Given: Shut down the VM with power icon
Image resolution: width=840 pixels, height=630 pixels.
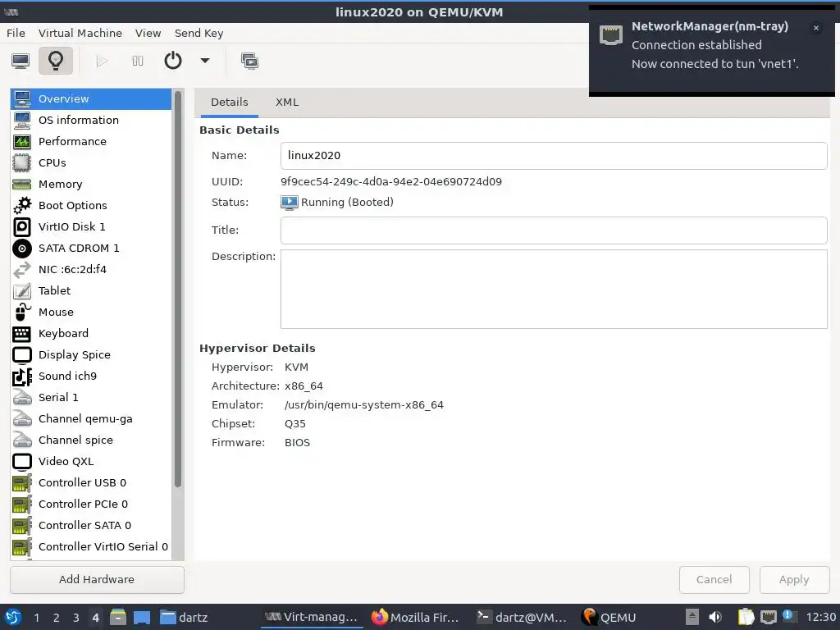Looking at the screenshot, I should [x=172, y=61].
